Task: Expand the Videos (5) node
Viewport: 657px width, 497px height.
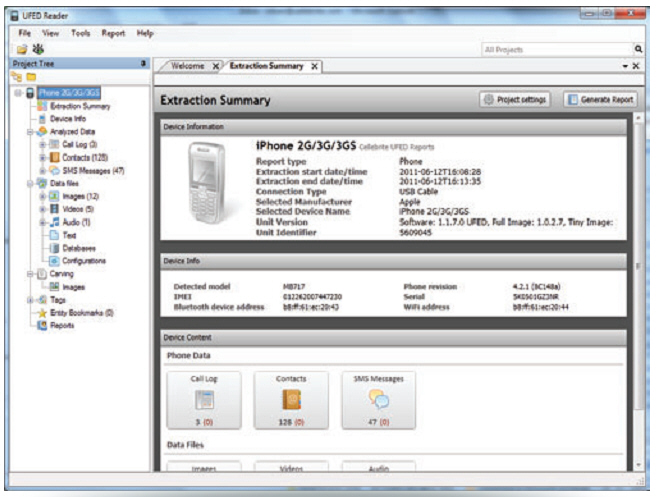Action: pyautogui.click(x=43, y=209)
